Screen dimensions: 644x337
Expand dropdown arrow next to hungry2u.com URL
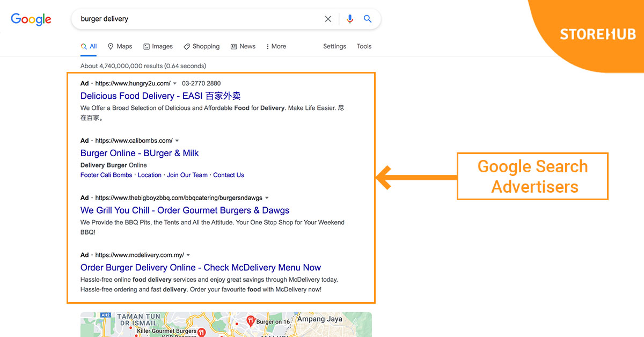(x=175, y=84)
